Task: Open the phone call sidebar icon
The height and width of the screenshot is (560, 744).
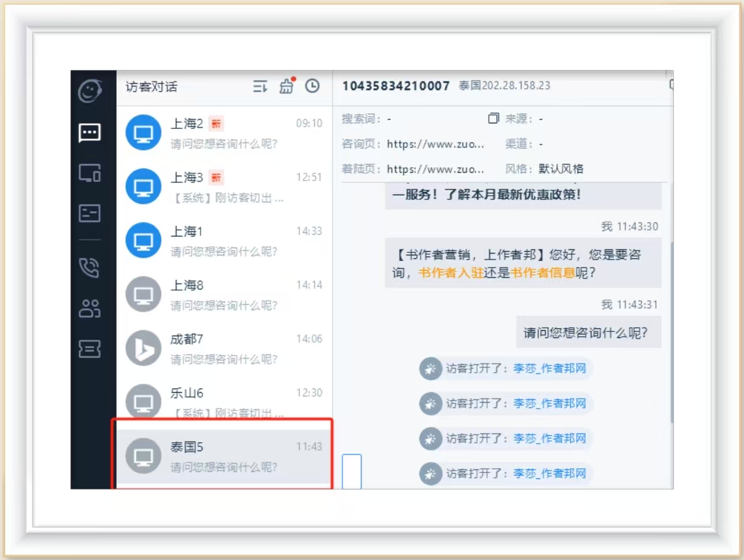Action: 90,268
